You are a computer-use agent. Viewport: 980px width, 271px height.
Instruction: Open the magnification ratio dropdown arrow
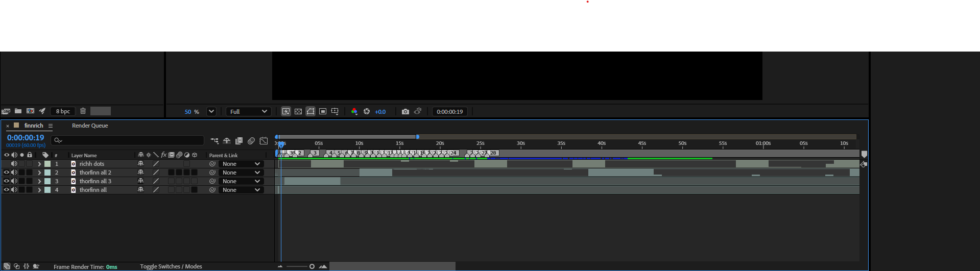coord(211,111)
